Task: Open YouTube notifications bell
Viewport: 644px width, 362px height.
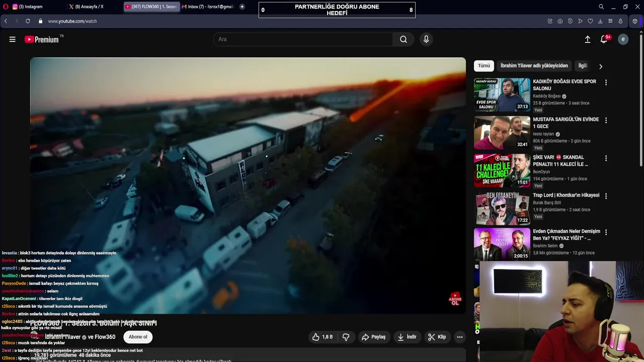Action: 604,39
